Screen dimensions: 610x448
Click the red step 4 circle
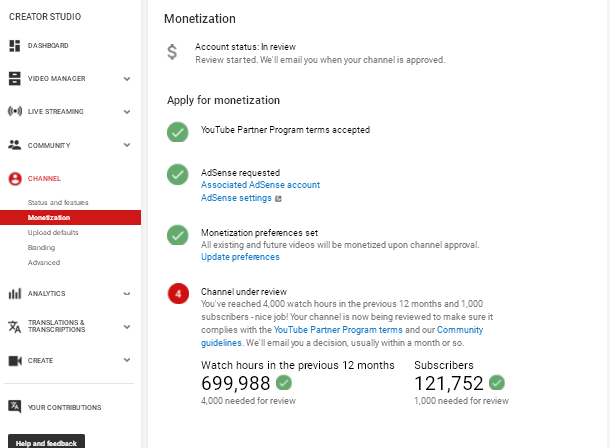pos(178,294)
